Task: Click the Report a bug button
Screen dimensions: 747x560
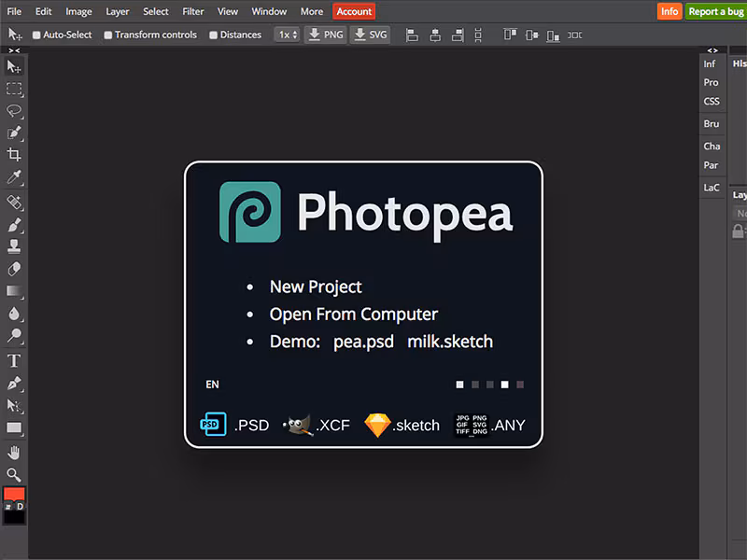Action: coord(716,11)
